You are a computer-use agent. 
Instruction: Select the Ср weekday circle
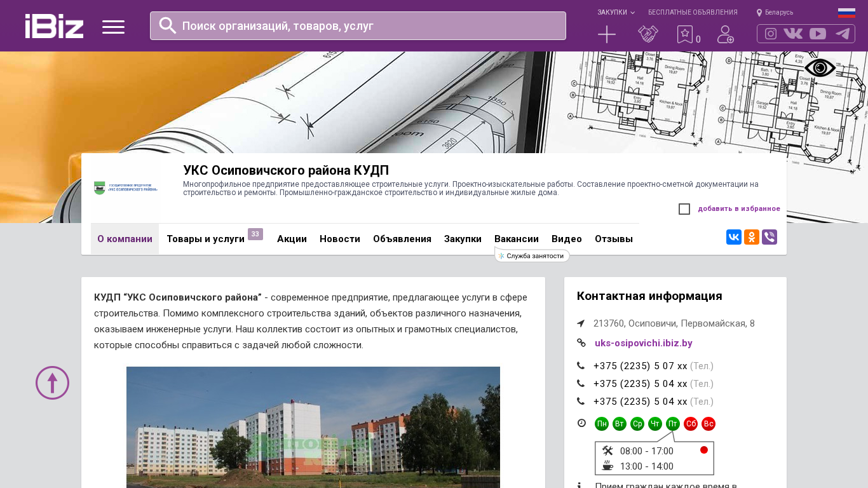(637, 424)
